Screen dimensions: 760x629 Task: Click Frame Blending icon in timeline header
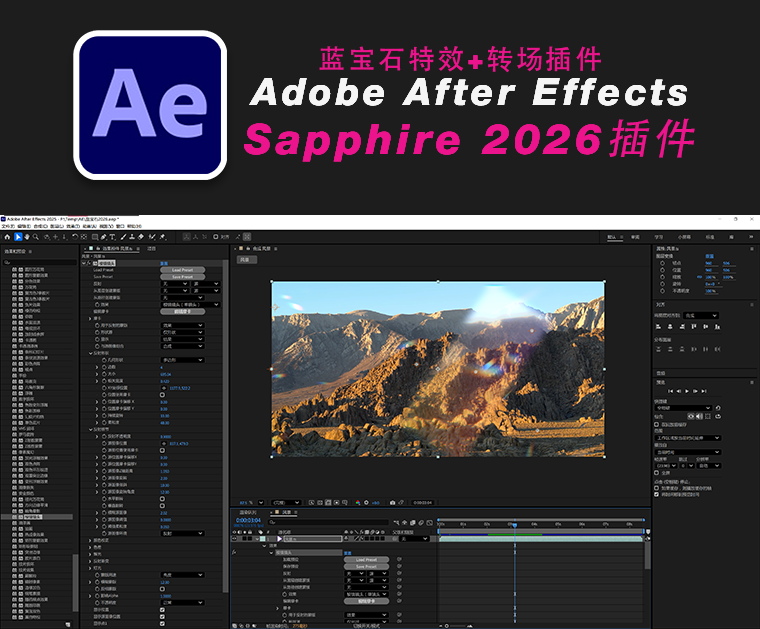pos(412,523)
